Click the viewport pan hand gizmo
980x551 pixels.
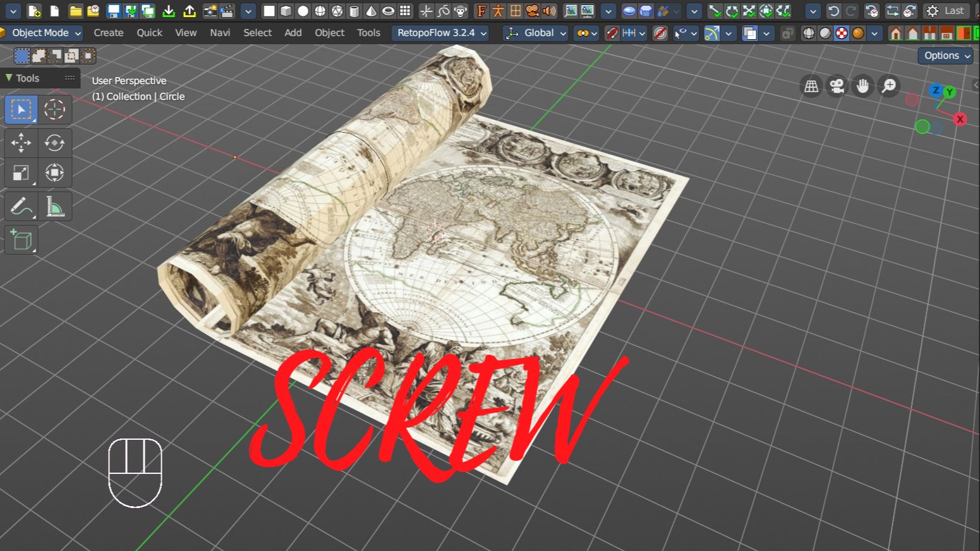863,85
